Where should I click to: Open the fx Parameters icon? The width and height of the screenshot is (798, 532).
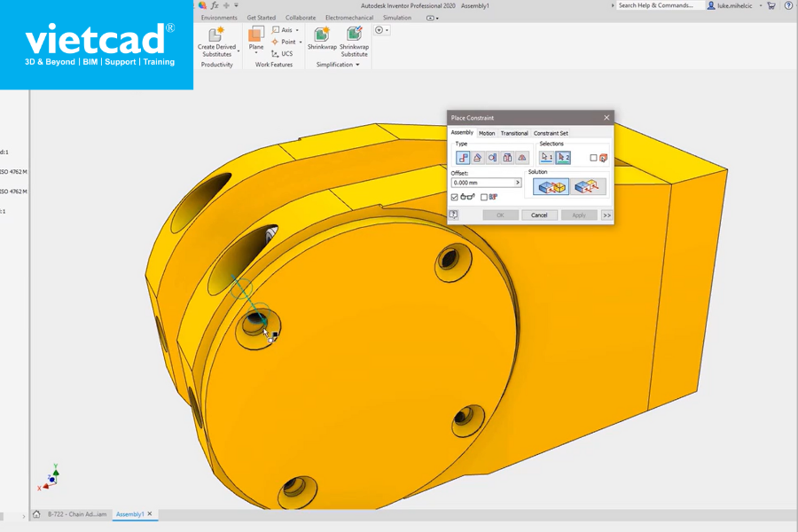pos(215,5)
